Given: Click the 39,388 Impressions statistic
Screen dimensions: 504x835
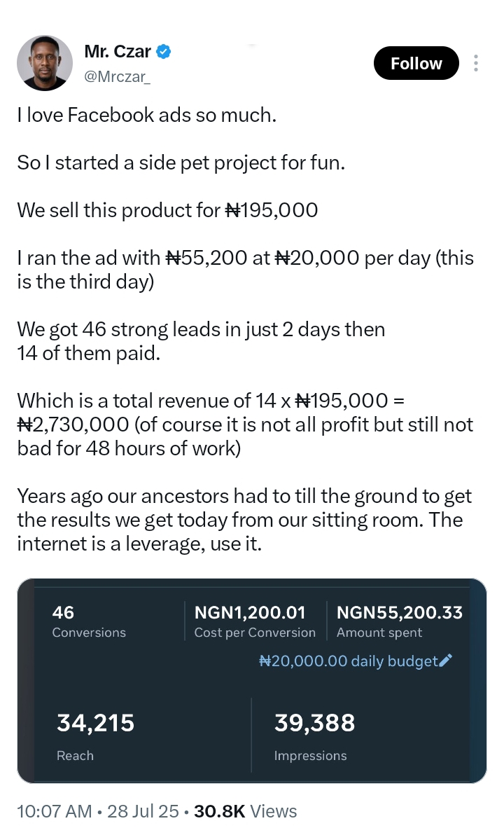Looking at the screenshot, I should (x=314, y=736).
